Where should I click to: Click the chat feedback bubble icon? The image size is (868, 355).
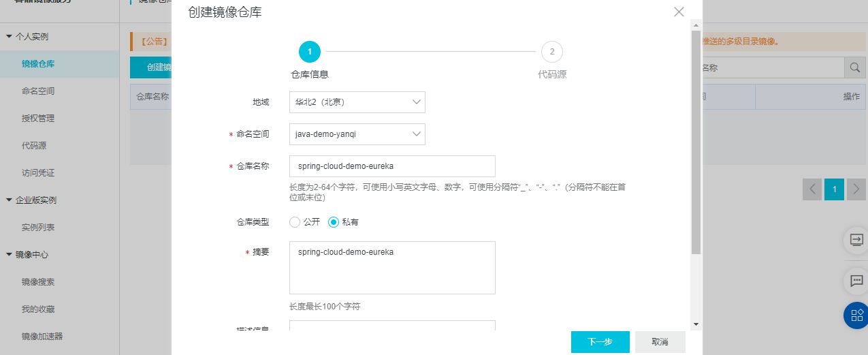tap(856, 281)
